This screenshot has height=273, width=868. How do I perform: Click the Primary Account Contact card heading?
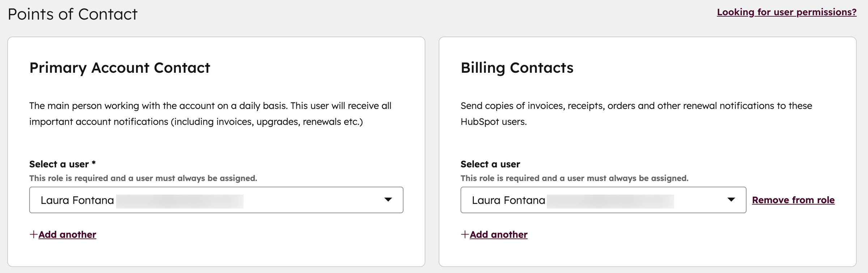(x=119, y=68)
